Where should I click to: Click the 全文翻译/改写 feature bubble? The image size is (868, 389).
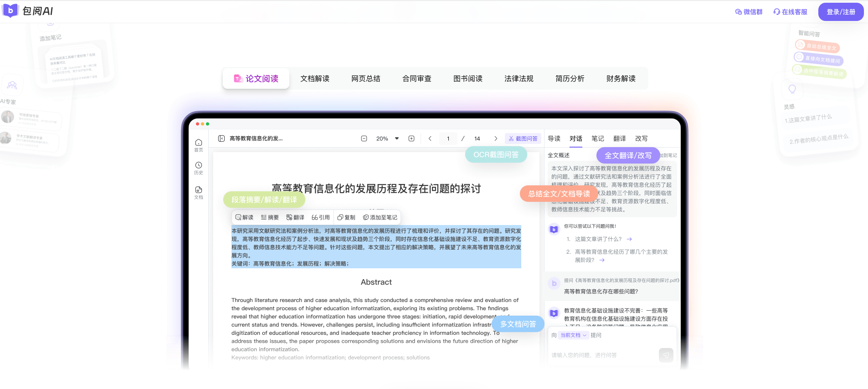click(628, 155)
